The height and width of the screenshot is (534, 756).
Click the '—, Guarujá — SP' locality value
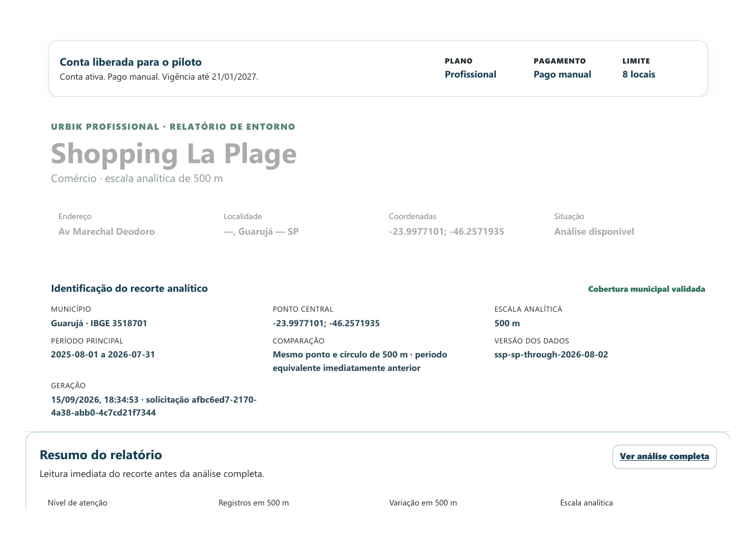261,231
